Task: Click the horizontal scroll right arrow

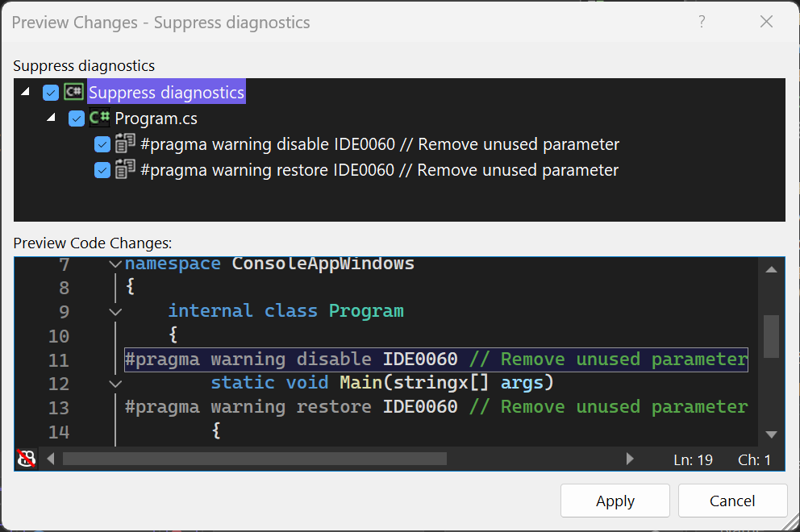Action: click(x=630, y=459)
